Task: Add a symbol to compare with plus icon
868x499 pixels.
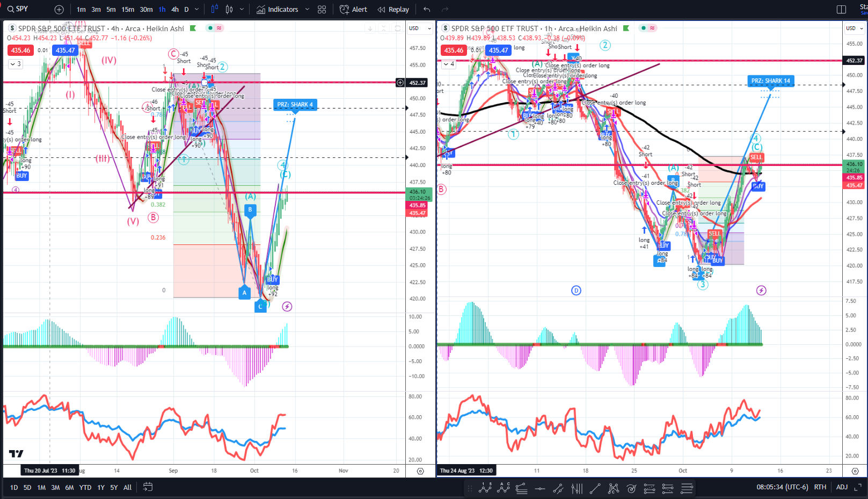Action: tap(59, 10)
